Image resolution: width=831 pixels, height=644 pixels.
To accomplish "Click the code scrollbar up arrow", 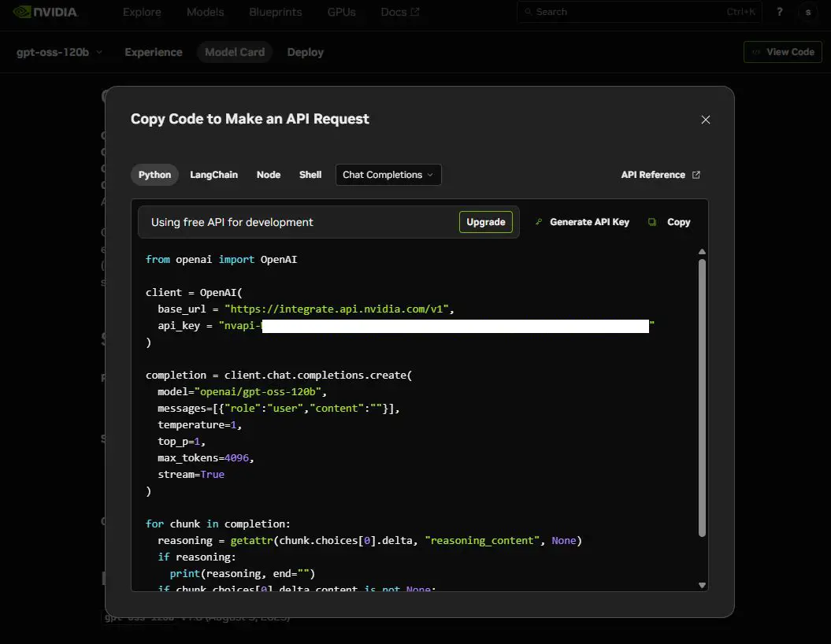I will tap(702, 252).
